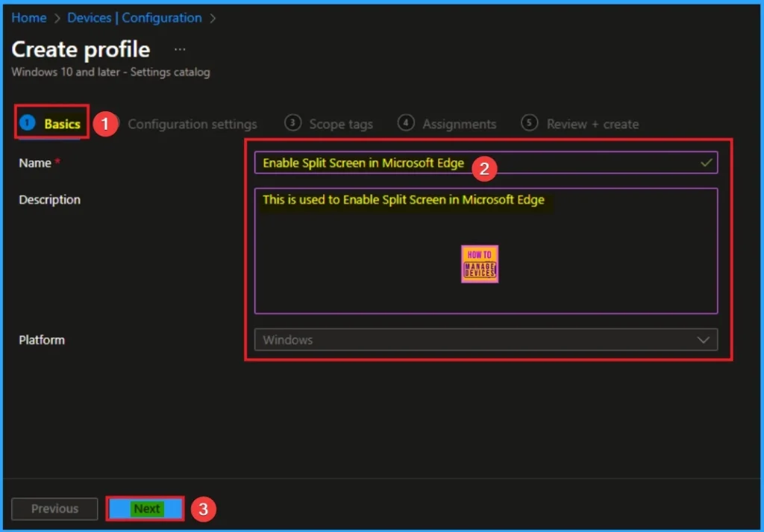Switch to Scope tags step
Screen dimensions: 764x532
coord(329,124)
